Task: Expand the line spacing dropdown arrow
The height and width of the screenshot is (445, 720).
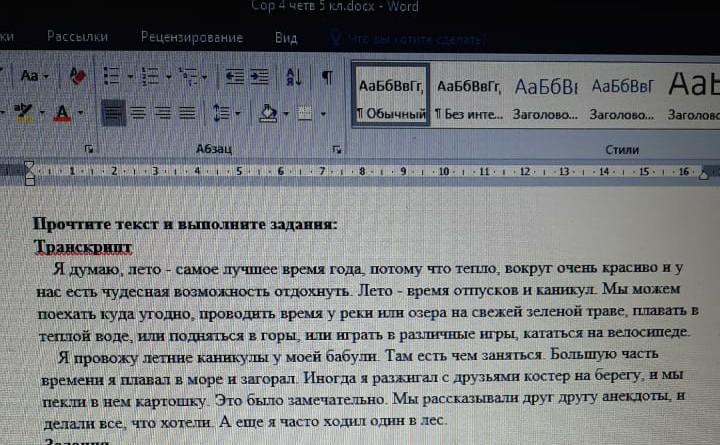Action: (238, 113)
